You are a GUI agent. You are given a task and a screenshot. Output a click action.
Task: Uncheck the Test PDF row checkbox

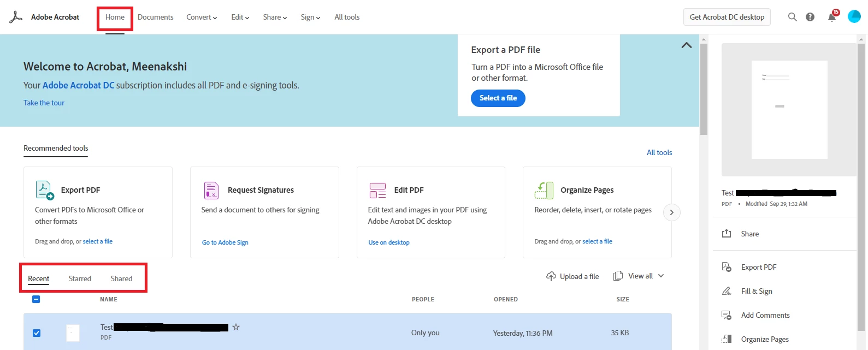[x=37, y=333]
